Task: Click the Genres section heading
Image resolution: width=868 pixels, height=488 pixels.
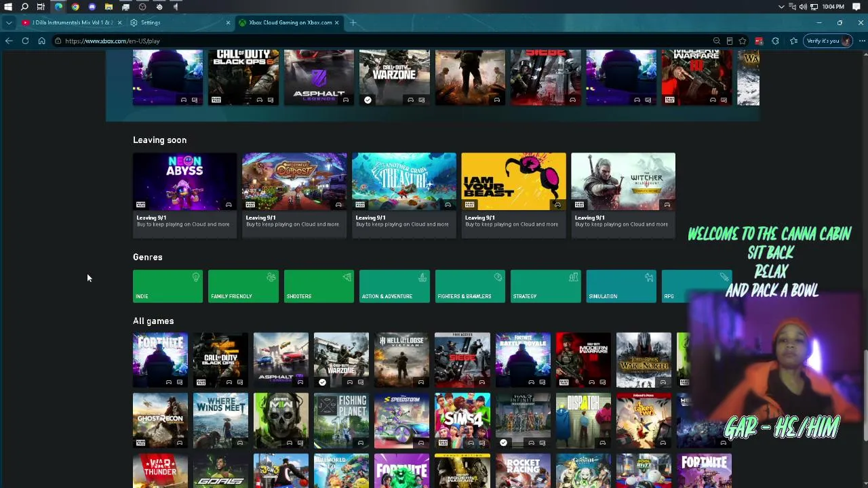Action: [x=148, y=257]
